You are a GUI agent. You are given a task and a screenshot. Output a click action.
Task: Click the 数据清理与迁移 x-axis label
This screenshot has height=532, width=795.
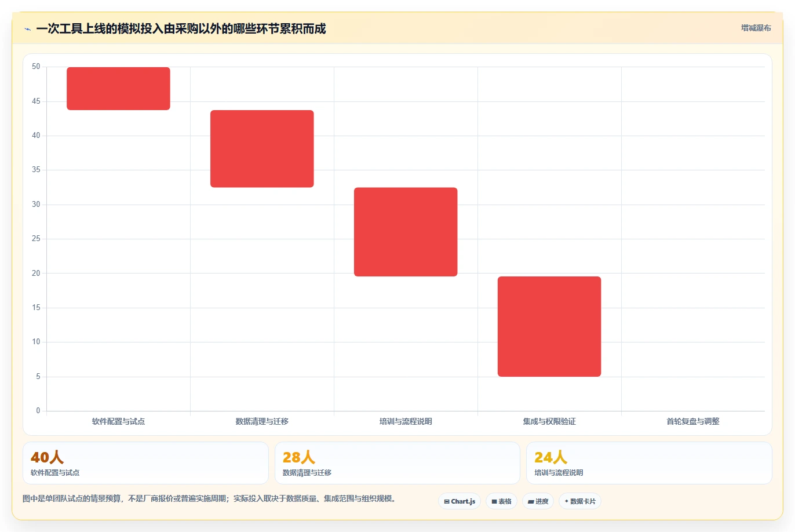tap(262, 421)
